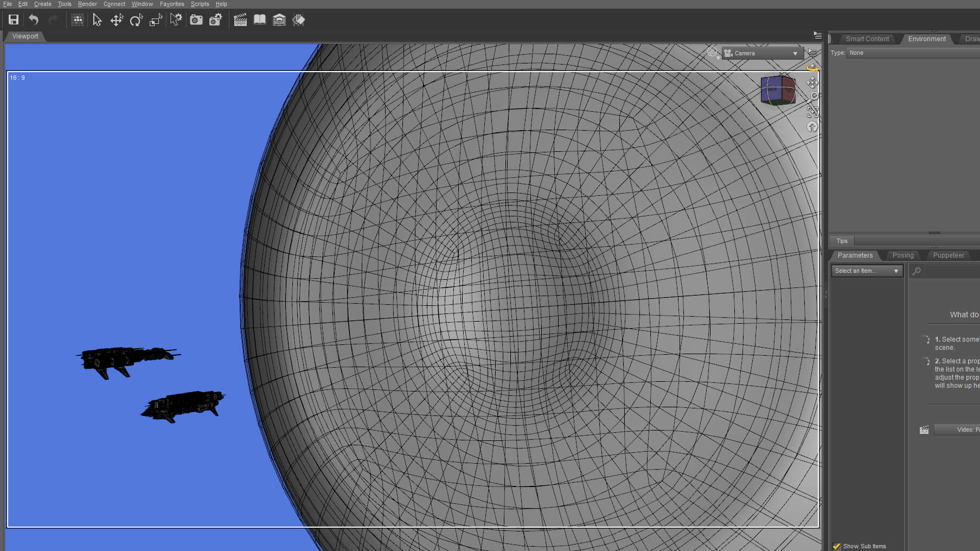Switch to the Posing tab

[903, 255]
